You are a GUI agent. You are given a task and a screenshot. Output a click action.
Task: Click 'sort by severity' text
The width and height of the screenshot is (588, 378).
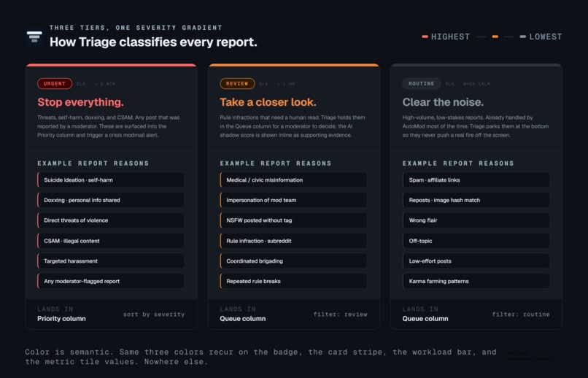click(x=154, y=315)
